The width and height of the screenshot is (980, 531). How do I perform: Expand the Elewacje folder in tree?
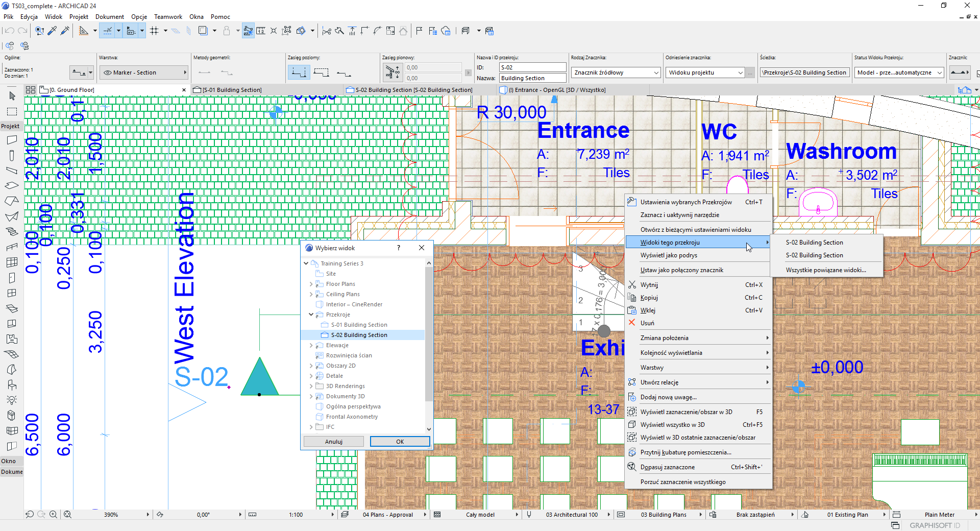click(311, 345)
